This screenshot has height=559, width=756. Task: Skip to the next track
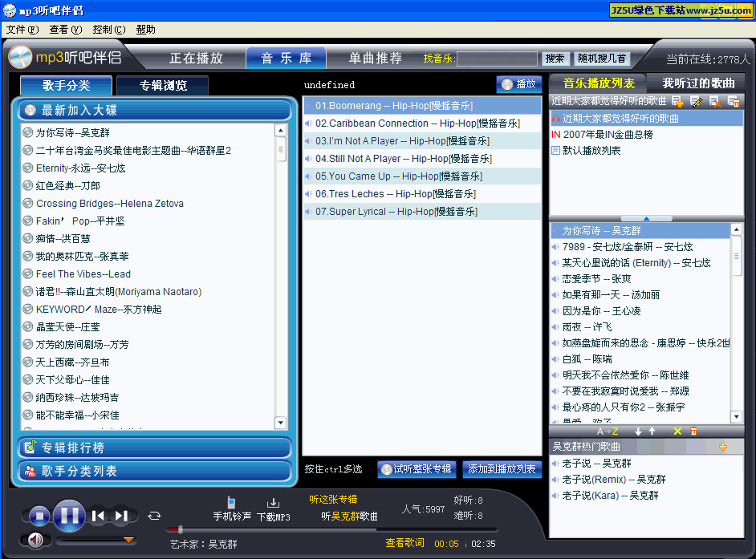point(121,516)
